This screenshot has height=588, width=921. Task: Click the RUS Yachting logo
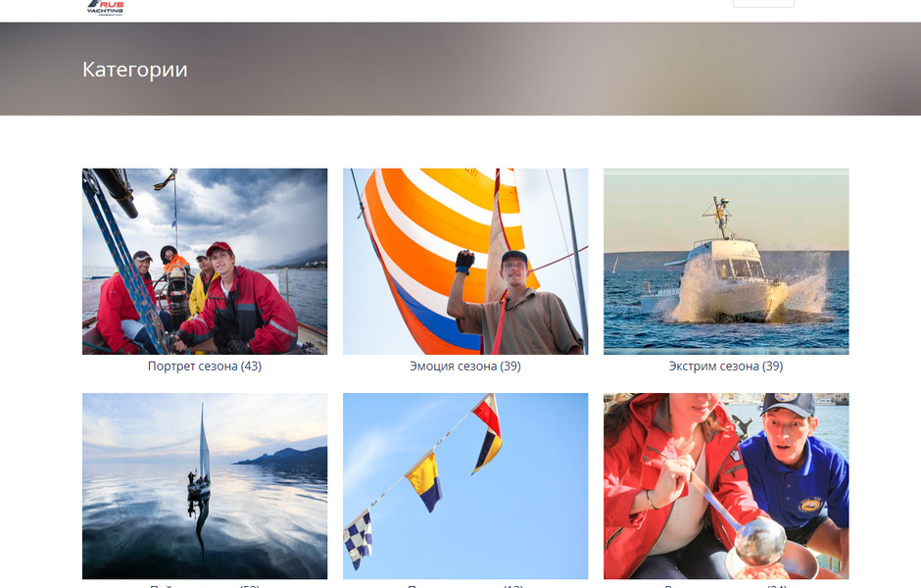(x=106, y=7)
